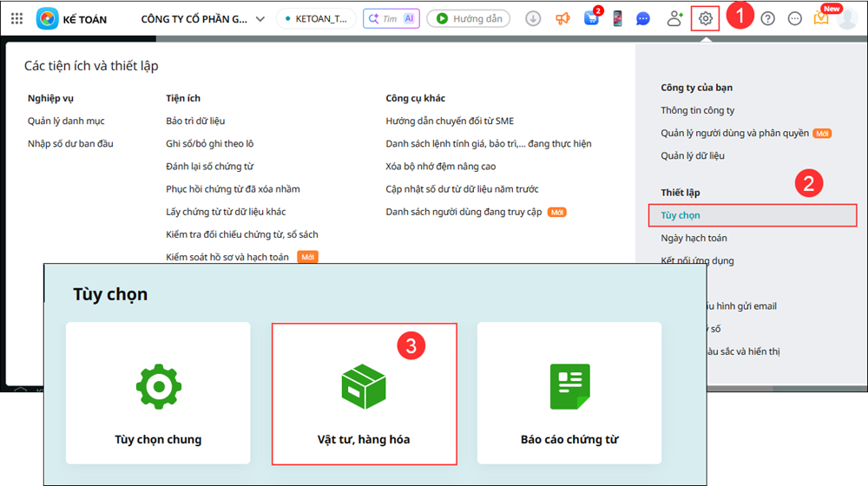Open the more options ellipsis menu

click(794, 18)
